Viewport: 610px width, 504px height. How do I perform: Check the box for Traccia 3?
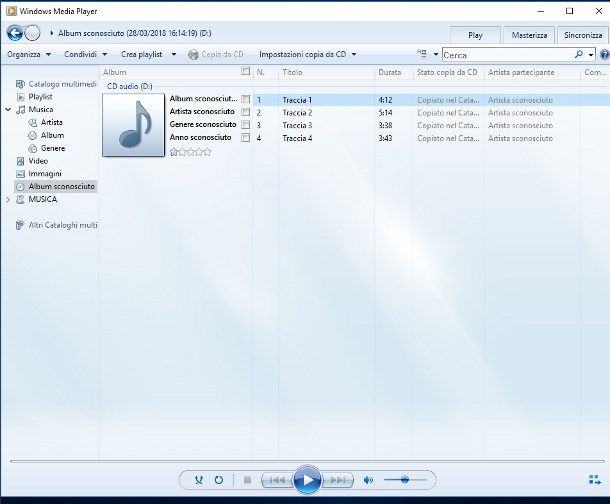(x=245, y=125)
